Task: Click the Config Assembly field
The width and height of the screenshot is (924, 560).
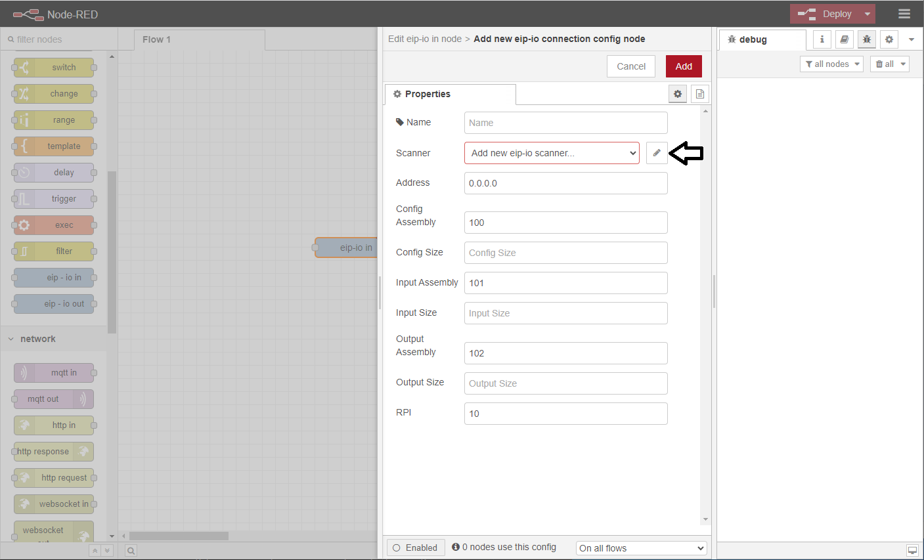Action: [x=566, y=223]
